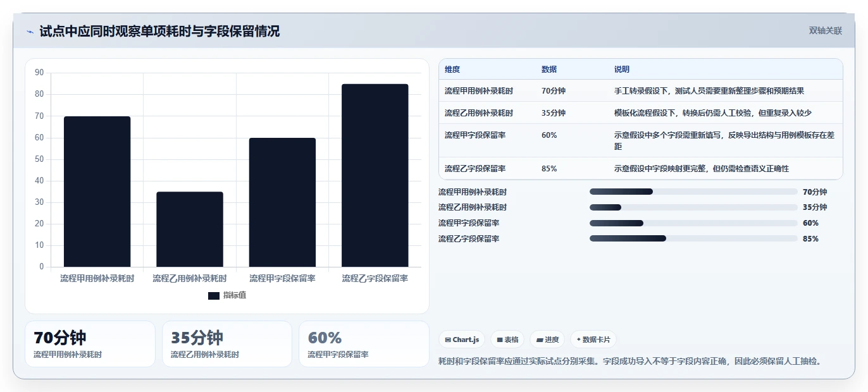
Task: Select the 数据卡片 tag pill
Action: pos(593,340)
